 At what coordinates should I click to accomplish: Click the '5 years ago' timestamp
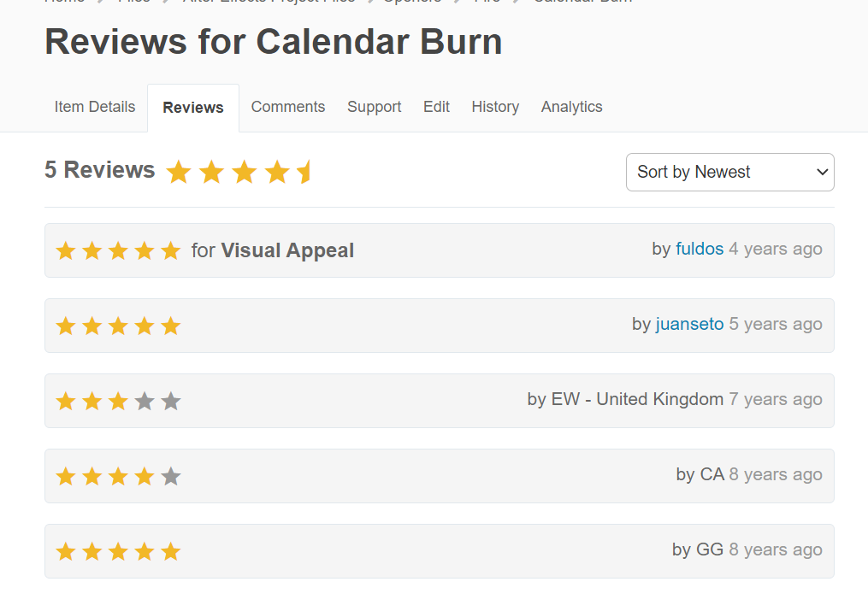pyautogui.click(x=776, y=324)
